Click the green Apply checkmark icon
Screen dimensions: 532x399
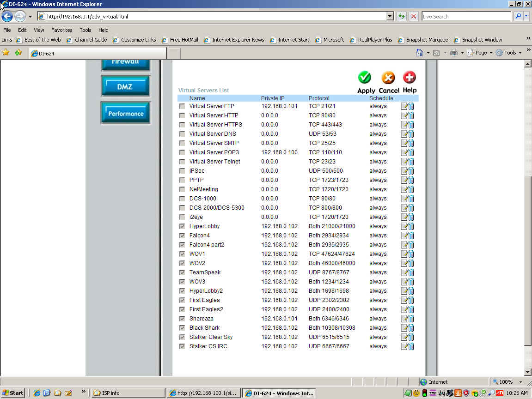click(364, 78)
